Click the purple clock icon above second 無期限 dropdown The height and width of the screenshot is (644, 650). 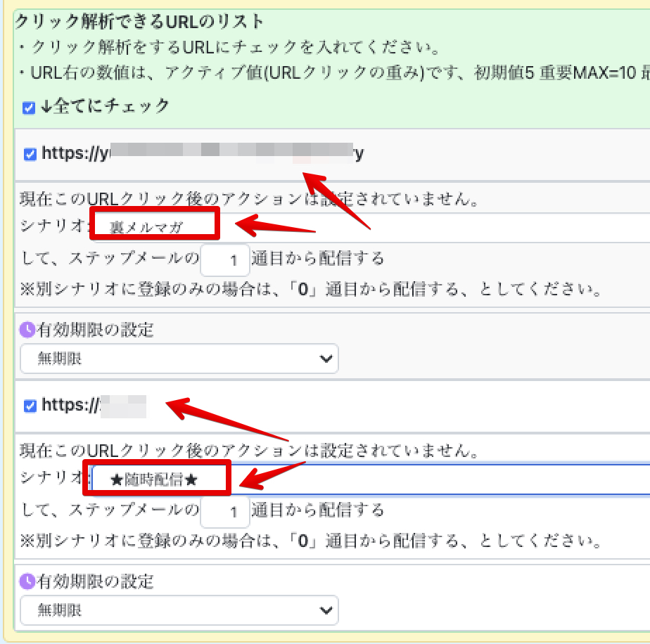click(27, 581)
